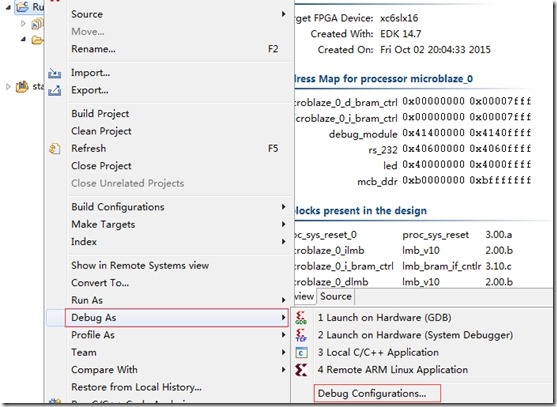
Task: Select Show in Remote Systems view
Action: [140, 266]
